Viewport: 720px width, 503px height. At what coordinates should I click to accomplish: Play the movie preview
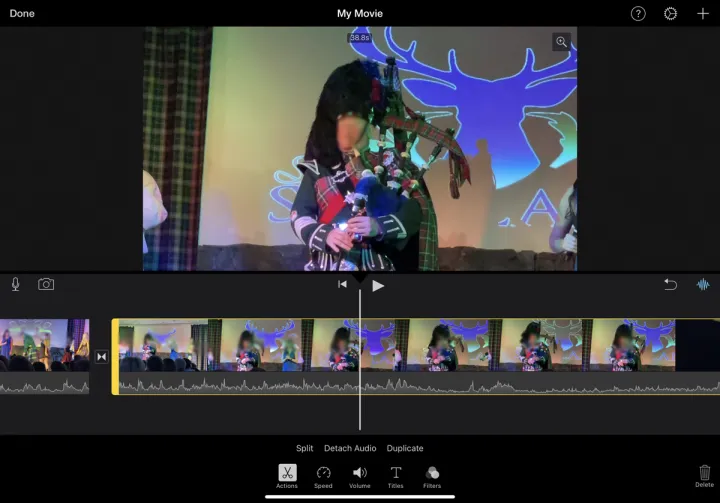click(x=378, y=285)
